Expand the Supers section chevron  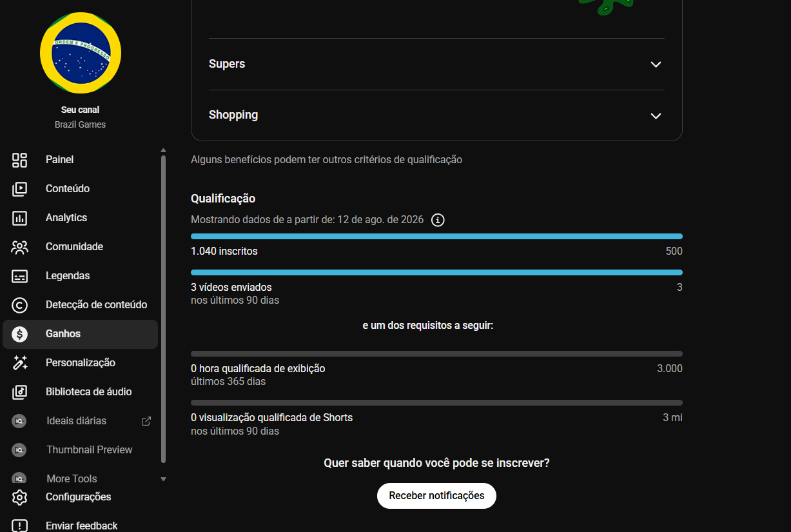click(656, 64)
